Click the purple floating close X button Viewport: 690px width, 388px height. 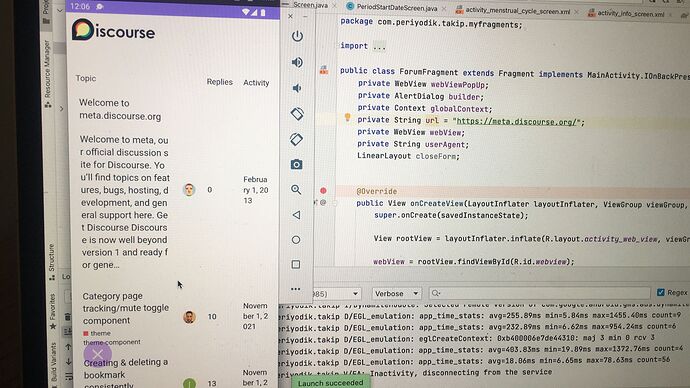(98, 354)
